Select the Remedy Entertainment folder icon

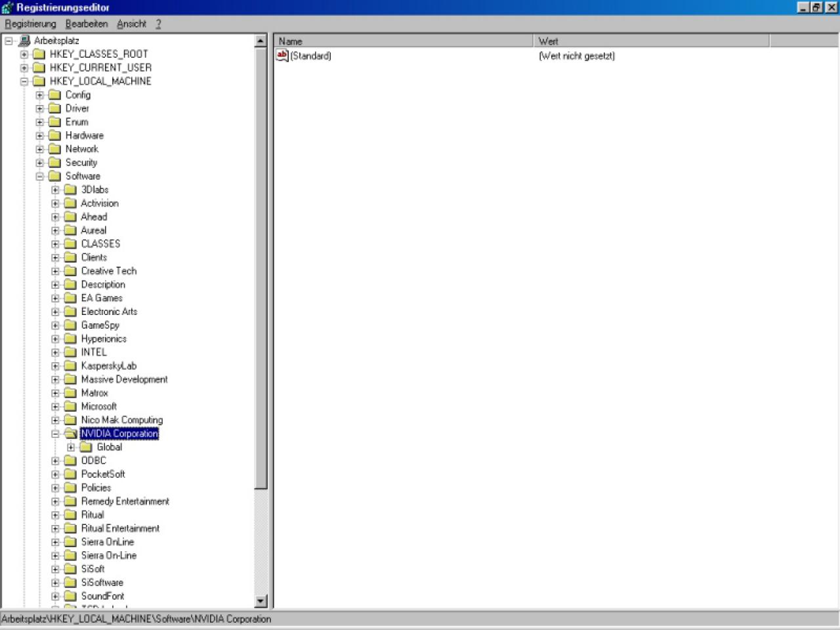[x=71, y=501]
